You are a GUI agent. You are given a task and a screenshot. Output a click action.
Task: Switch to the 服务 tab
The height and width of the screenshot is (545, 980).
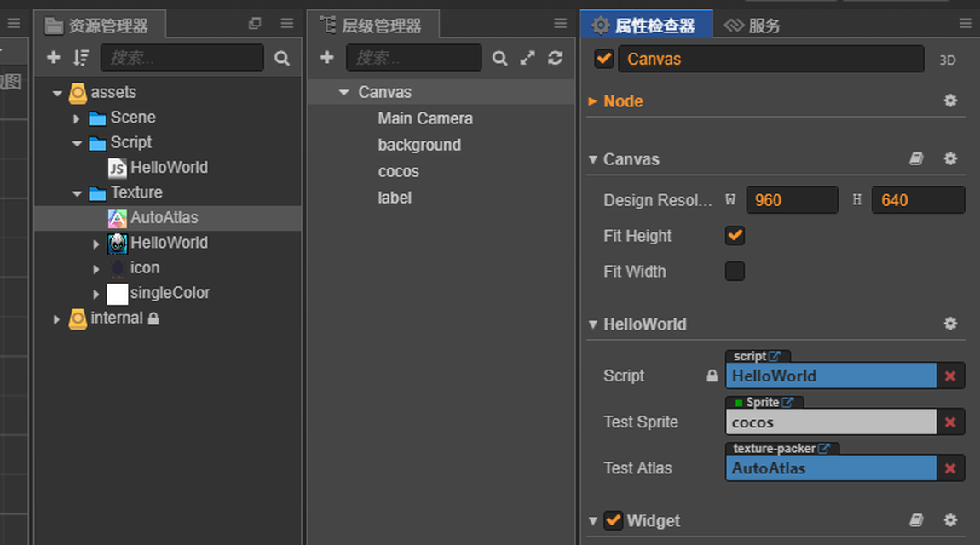click(x=753, y=26)
